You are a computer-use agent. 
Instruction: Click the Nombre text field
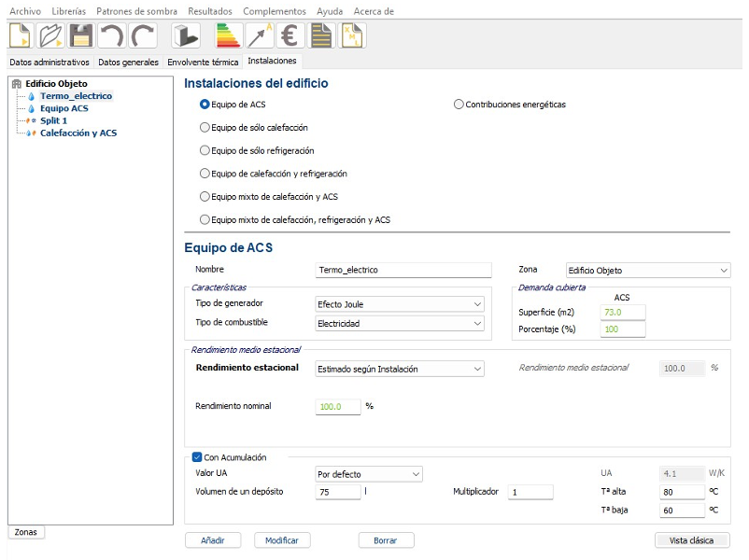tap(403, 270)
